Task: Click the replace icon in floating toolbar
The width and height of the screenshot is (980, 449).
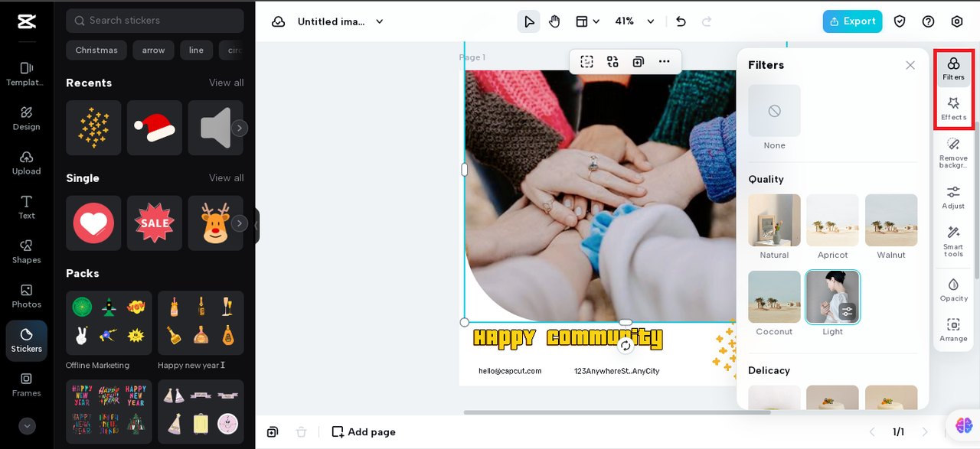Action: (612, 61)
